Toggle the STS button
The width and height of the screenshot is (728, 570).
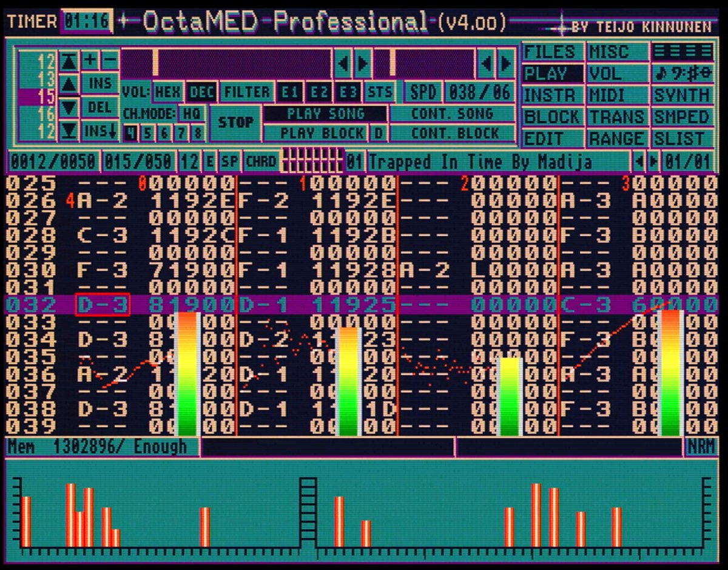tap(380, 92)
